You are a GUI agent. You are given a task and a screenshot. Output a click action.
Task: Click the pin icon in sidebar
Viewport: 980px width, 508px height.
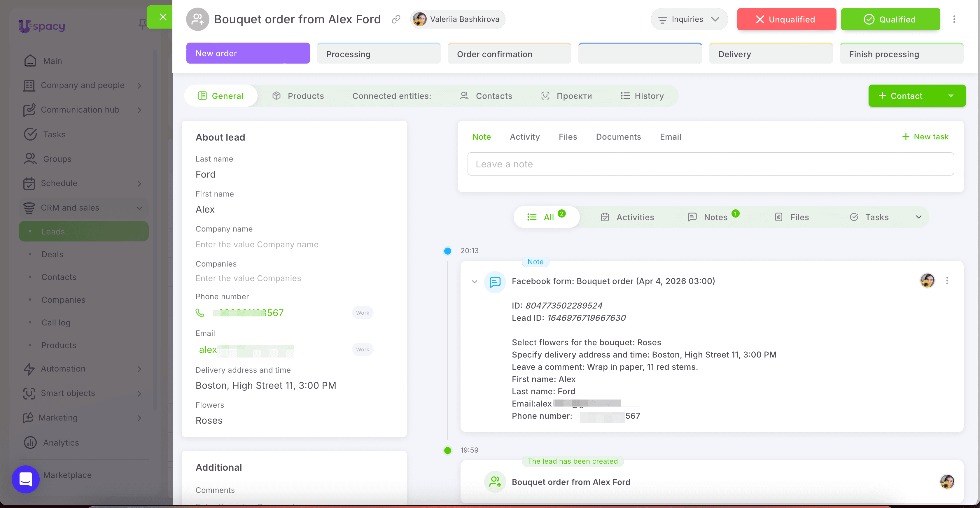point(142,24)
